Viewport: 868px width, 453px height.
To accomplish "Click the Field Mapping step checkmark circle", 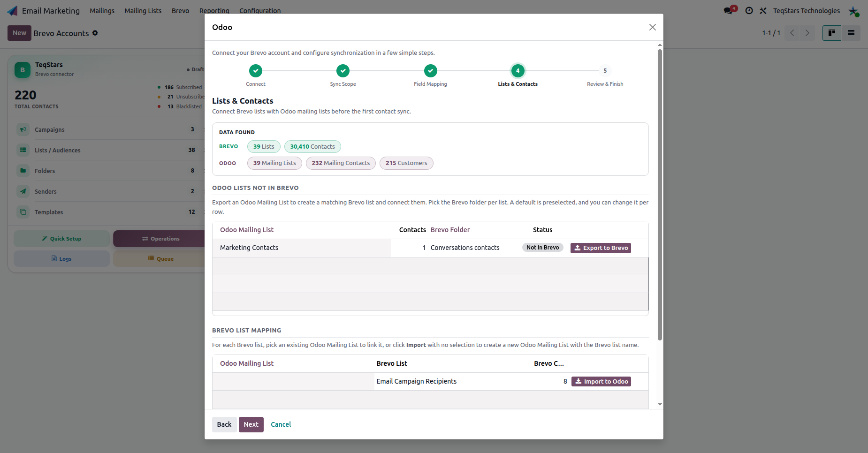I will [431, 71].
